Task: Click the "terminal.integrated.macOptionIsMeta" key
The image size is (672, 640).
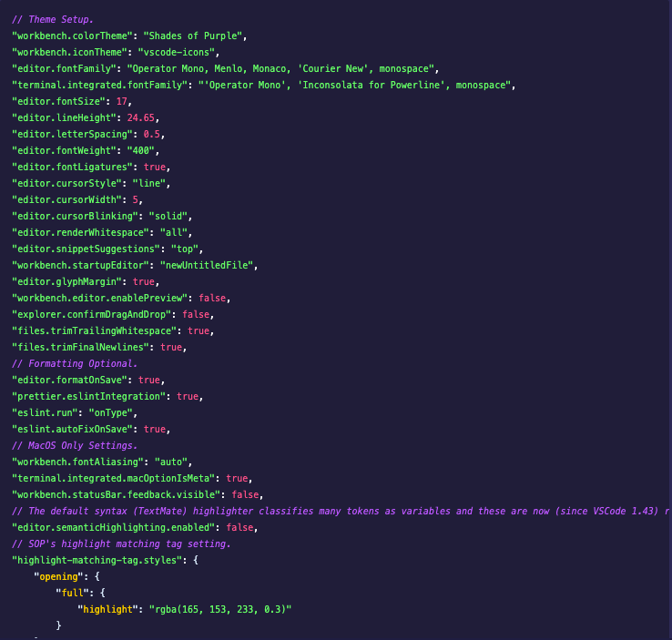Action: click(113, 479)
